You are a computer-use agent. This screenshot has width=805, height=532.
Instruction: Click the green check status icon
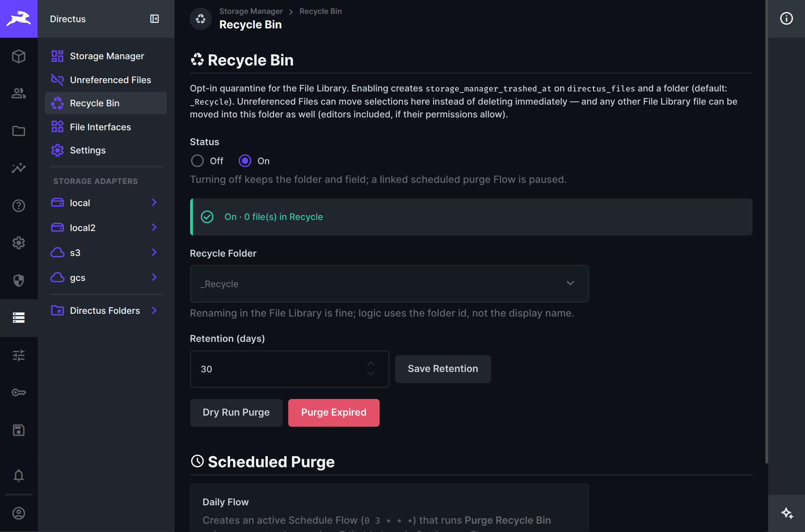click(207, 217)
